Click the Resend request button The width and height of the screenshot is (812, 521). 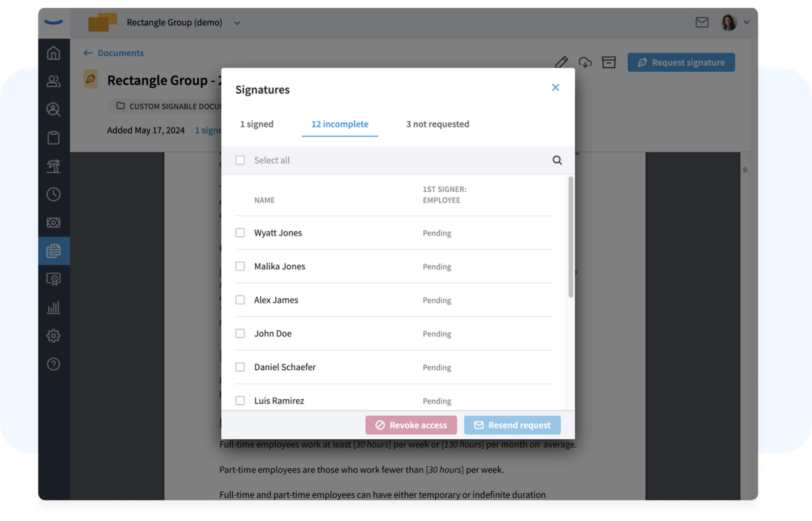point(512,425)
